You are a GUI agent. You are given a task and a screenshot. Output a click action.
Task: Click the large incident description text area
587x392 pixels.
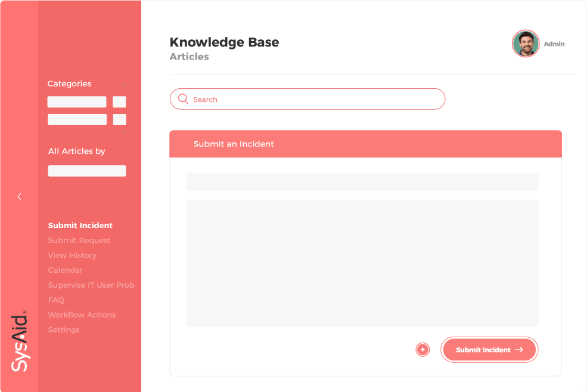(x=362, y=263)
